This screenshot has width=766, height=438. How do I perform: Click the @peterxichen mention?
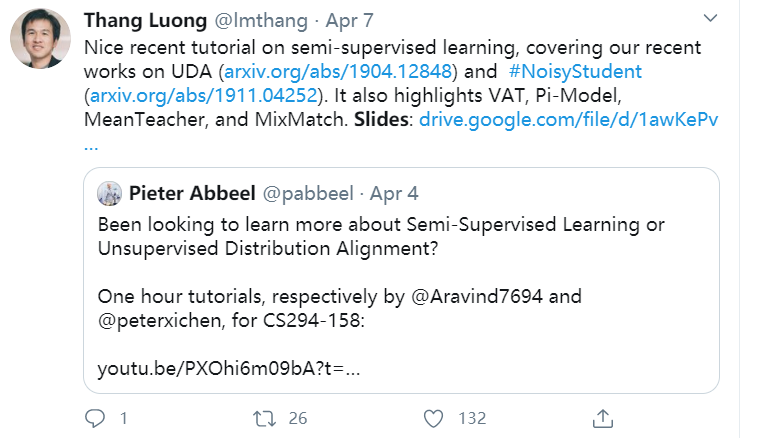click(154, 321)
